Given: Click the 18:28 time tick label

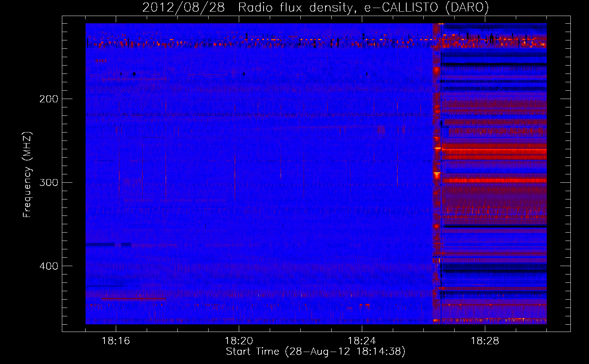Looking at the screenshot, I should click(485, 341).
